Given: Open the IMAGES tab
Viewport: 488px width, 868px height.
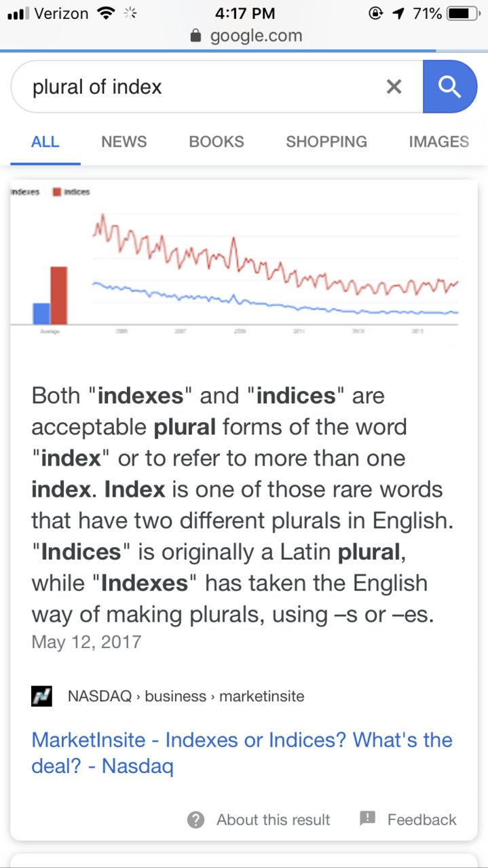Looking at the screenshot, I should pyautogui.click(x=439, y=142).
